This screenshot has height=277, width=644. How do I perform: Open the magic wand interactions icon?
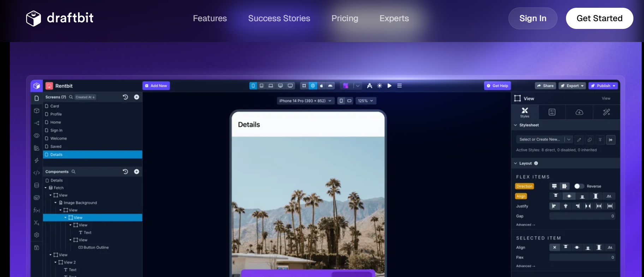(x=607, y=112)
